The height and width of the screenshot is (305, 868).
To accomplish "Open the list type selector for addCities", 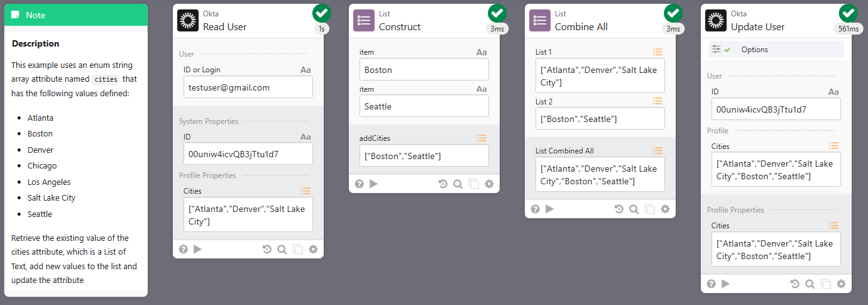I will coord(482,138).
